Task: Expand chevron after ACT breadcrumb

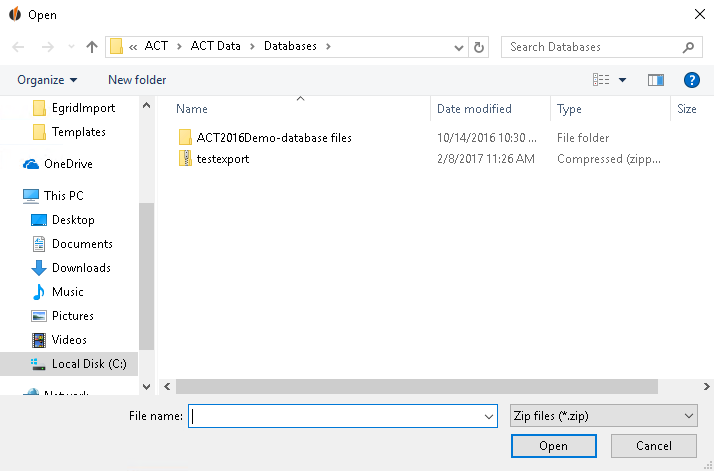Action: point(179,46)
